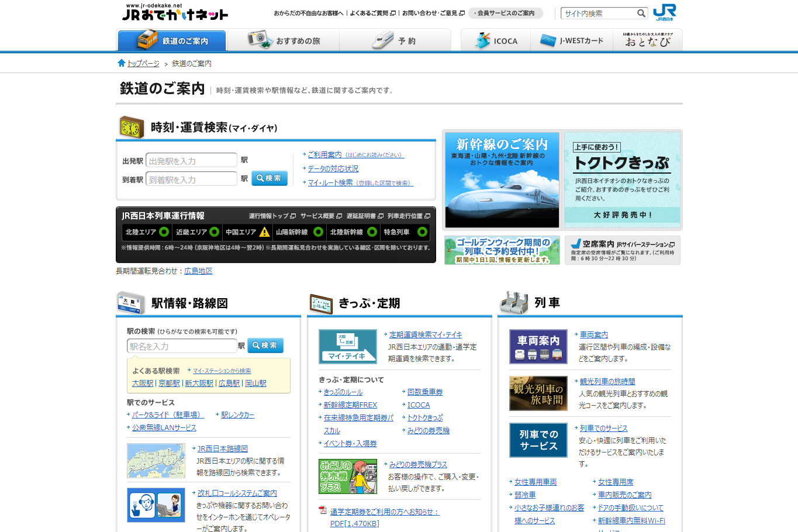Open the 予約 tab
Screen dimensions: 798x532
coord(395,40)
